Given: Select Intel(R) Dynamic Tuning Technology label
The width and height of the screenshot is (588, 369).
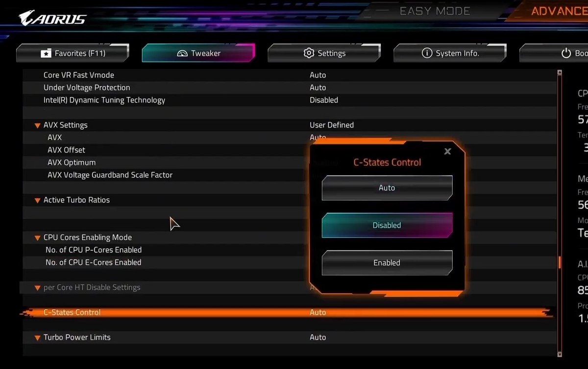Looking at the screenshot, I should [x=104, y=100].
